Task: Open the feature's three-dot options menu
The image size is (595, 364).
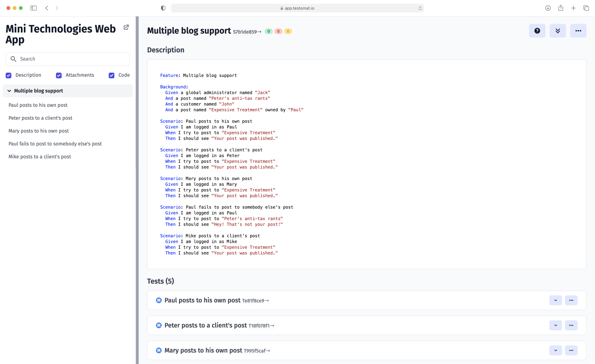Action: (x=578, y=31)
